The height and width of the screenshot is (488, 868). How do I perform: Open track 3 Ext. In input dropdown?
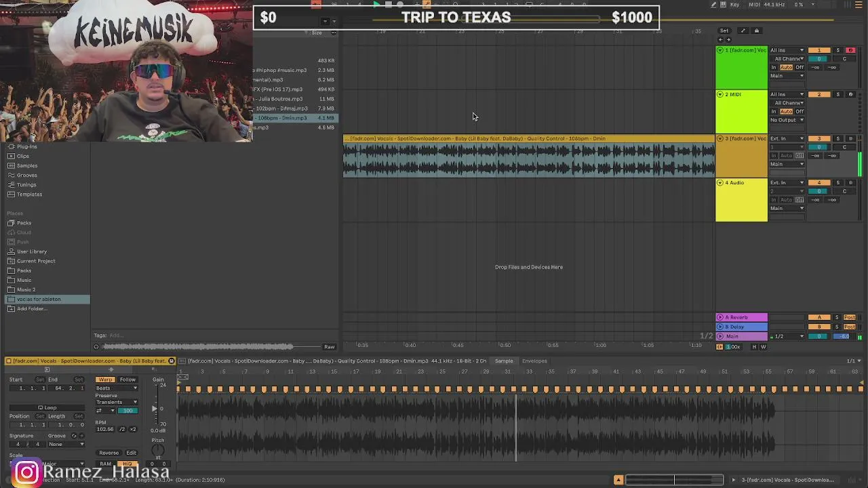(787, 138)
